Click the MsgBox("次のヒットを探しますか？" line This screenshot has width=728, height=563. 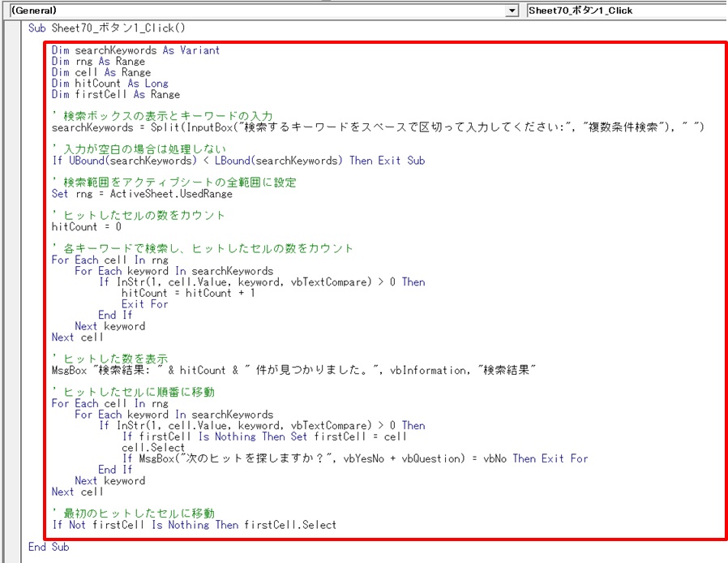(355, 458)
